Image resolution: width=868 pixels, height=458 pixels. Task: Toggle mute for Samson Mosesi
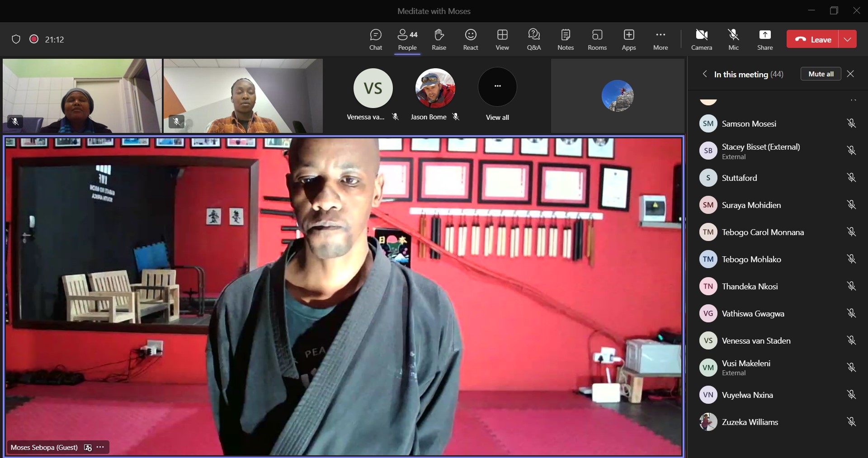click(851, 123)
